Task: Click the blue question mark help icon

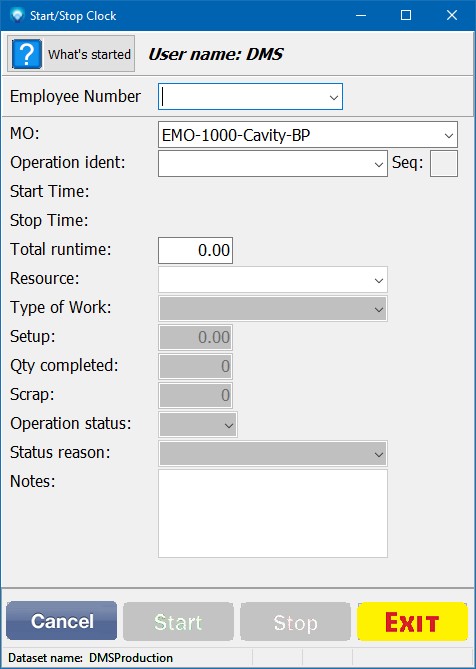Action: [26, 54]
